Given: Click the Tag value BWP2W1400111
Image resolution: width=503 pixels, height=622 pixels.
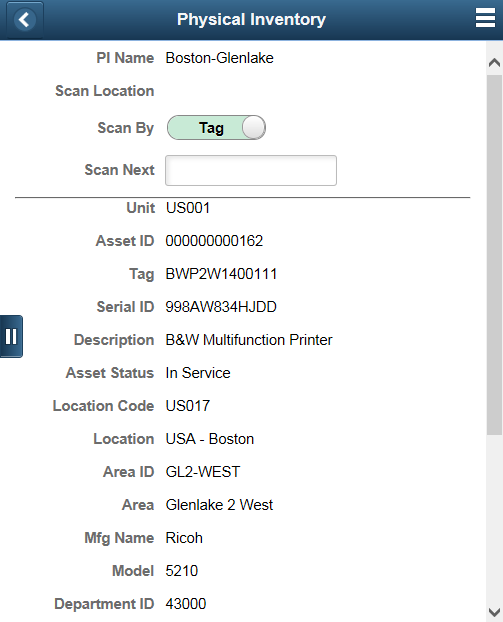Looking at the screenshot, I should pyautogui.click(x=221, y=274).
